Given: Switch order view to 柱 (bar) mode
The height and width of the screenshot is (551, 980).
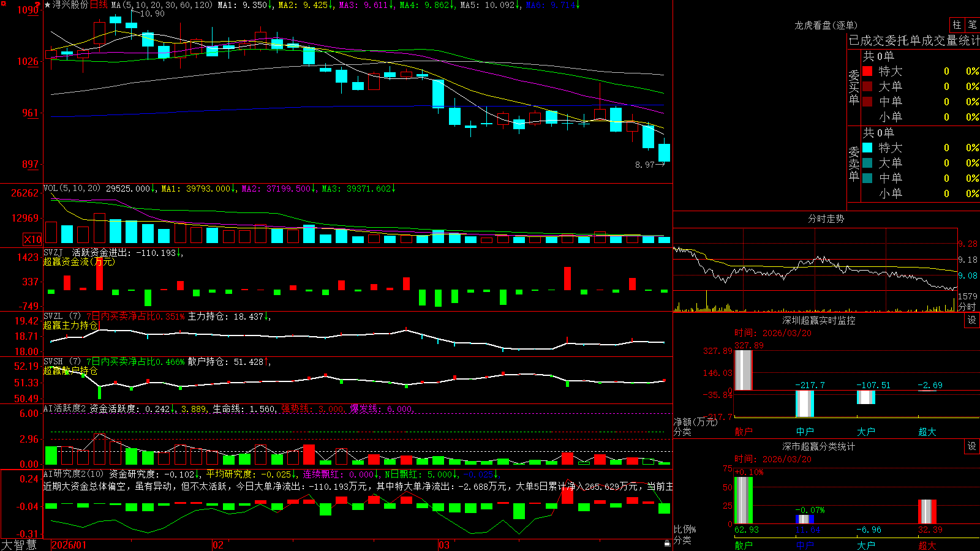Looking at the screenshot, I should 957,24.
